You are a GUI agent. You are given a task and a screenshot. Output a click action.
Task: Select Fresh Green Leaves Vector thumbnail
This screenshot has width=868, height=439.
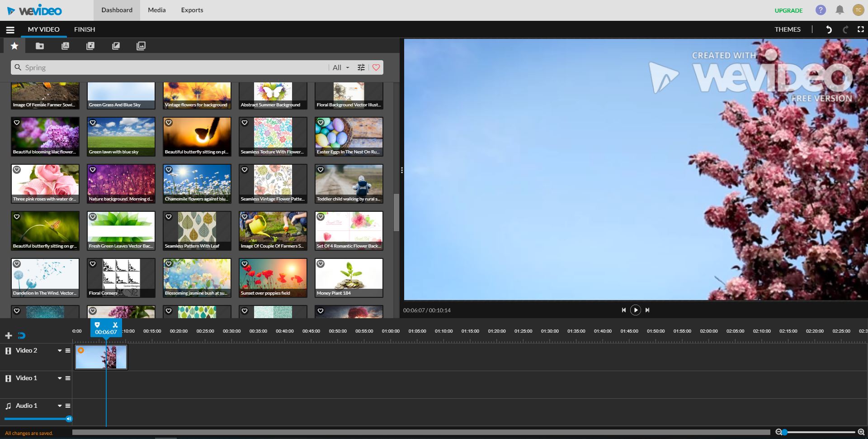click(x=121, y=230)
